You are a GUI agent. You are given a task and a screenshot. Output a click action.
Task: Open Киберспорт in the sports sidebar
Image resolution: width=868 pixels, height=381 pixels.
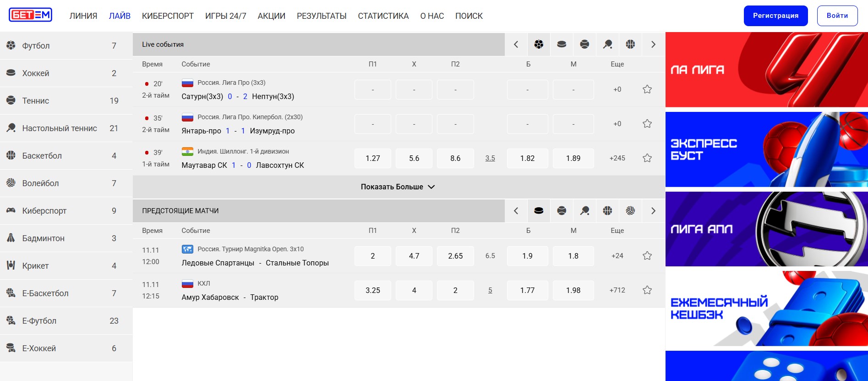44,211
